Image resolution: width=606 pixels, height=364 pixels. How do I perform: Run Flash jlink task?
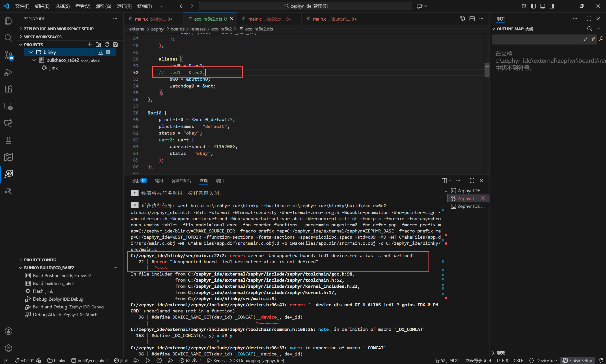pyautogui.click(x=43, y=291)
